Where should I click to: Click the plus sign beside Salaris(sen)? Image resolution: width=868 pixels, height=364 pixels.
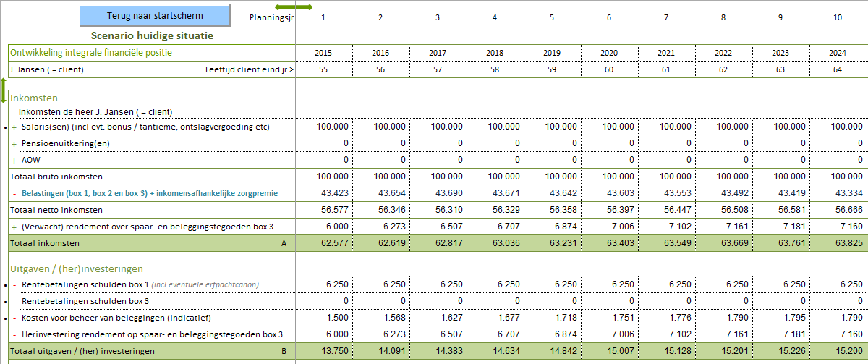[x=14, y=127]
